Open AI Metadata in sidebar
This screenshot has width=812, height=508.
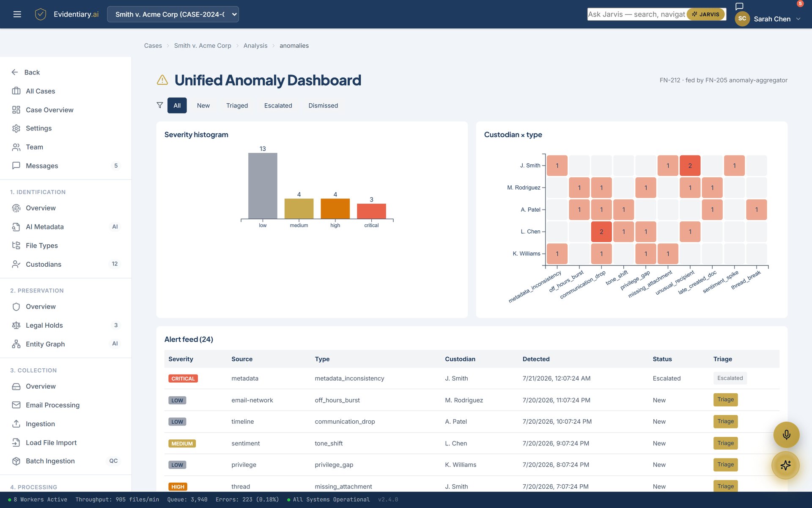[66, 227]
